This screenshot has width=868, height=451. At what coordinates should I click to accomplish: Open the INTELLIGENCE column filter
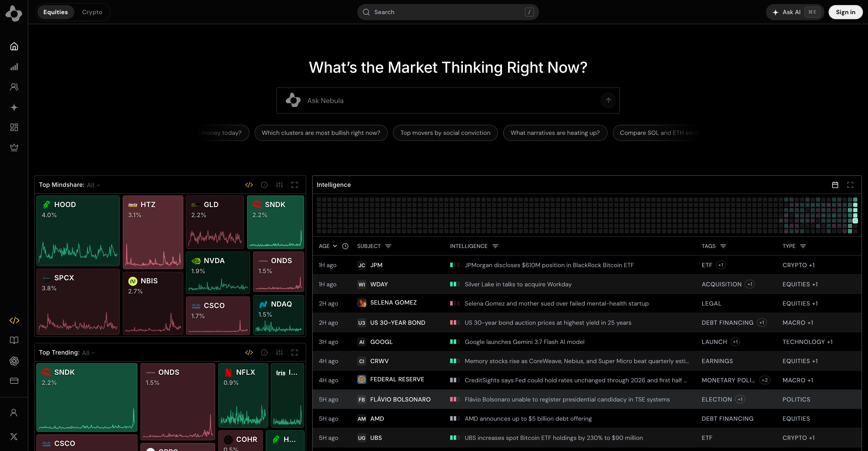pos(495,246)
